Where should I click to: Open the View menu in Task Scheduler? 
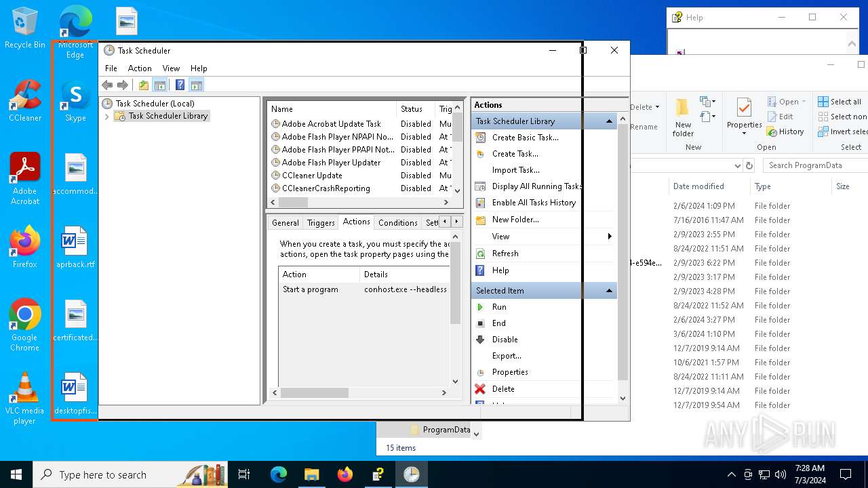[171, 68]
